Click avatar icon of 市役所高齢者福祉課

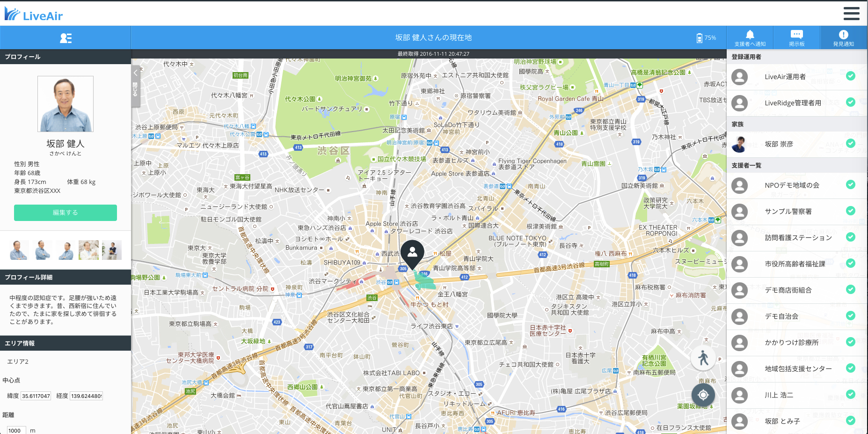point(739,264)
